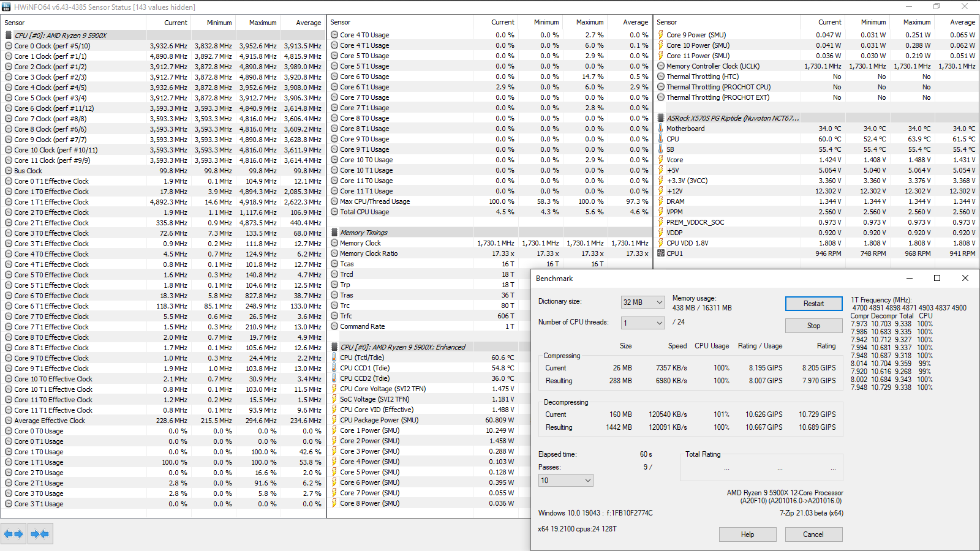This screenshot has height=551, width=980.
Task: Open the Number of CPU threads dropdown
Action: (643, 323)
